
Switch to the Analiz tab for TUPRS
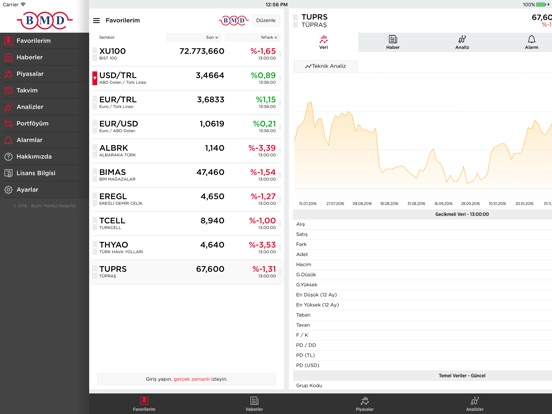coord(462,42)
